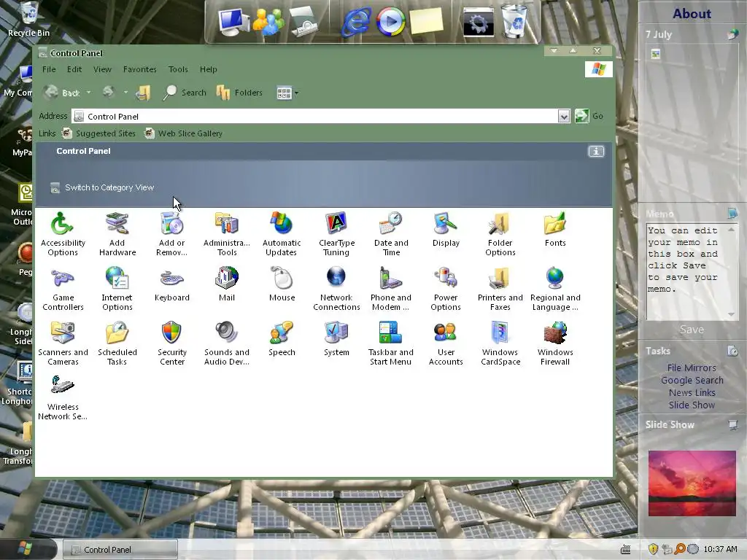The width and height of the screenshot is (747, 560).
Task: Open the Favorites menu
Action: coord(139,69)
